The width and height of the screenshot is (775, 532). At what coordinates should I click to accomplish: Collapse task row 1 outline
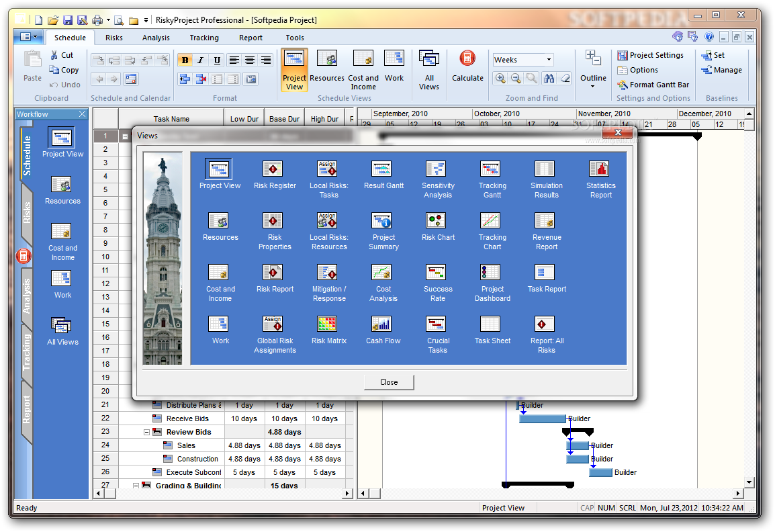(125, 136)
